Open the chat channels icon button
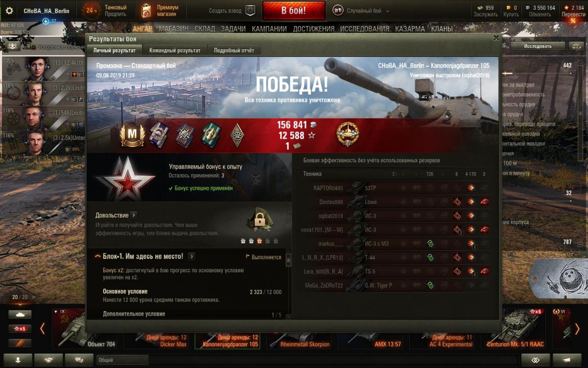This screenshot has width=588, height=368. click(x=79, y=360)
